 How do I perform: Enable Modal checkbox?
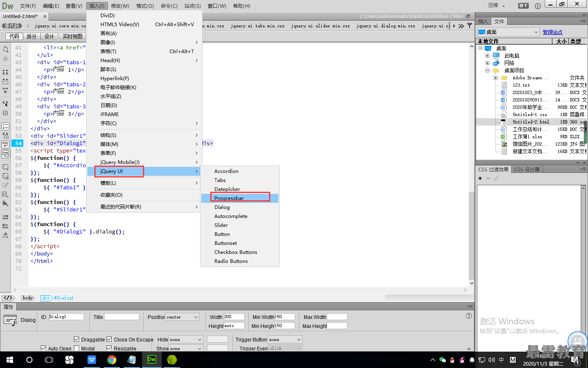76,348
